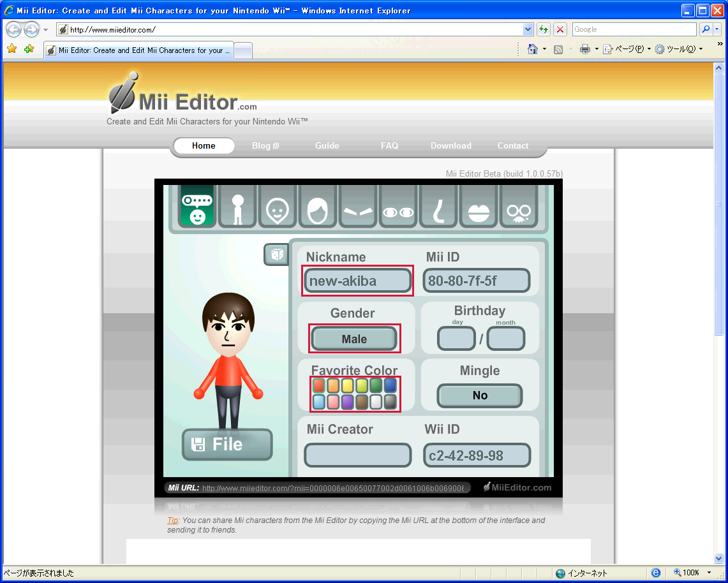Open the ツール(O) menu
The image size is (728, 583).
point(678,49)
